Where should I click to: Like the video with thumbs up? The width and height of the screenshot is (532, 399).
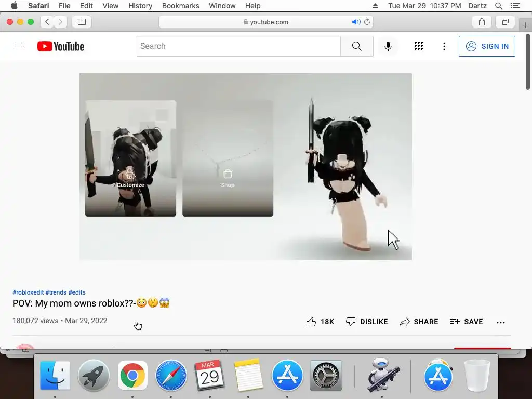click(x=320, y=322)
